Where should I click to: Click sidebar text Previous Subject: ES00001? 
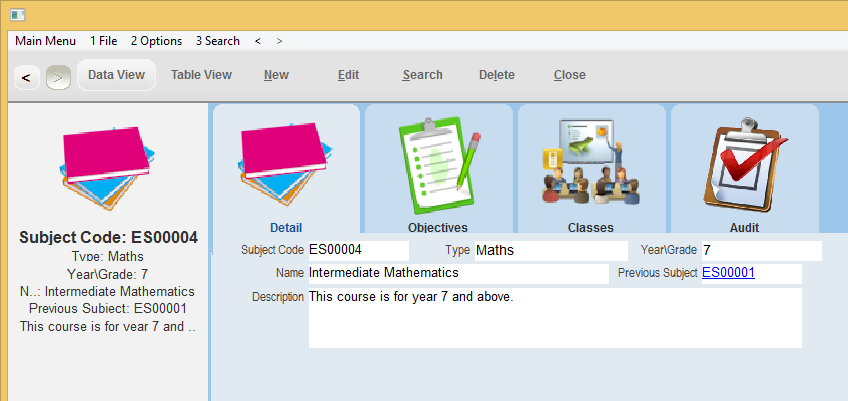click(108, 309)
